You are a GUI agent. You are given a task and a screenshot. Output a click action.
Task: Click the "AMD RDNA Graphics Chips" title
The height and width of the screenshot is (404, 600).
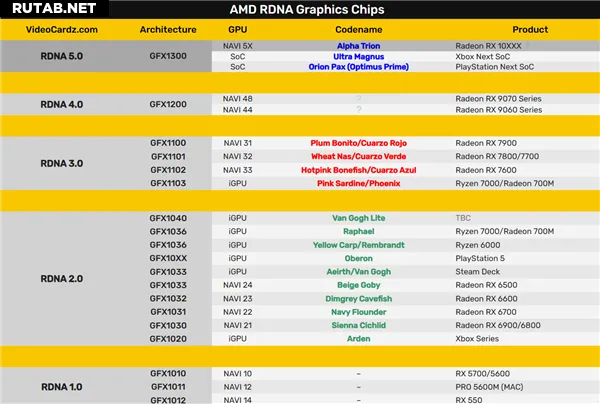(307, 10)
